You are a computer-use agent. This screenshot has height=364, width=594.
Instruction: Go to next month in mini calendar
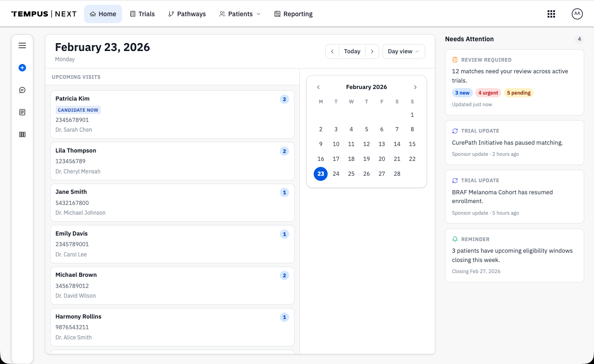pos(415,87)
